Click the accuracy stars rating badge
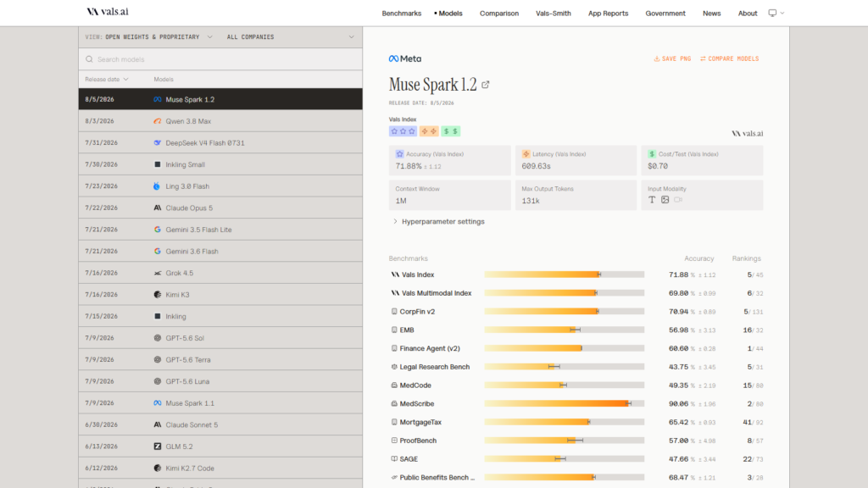The height and width of the screenshot is (488, 868). (x=403, y=131)
